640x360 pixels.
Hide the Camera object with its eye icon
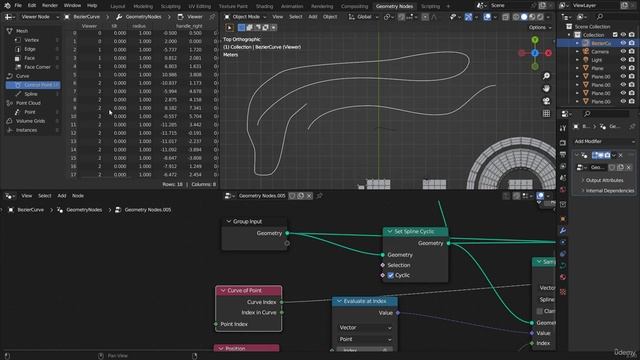coord(623,52)
